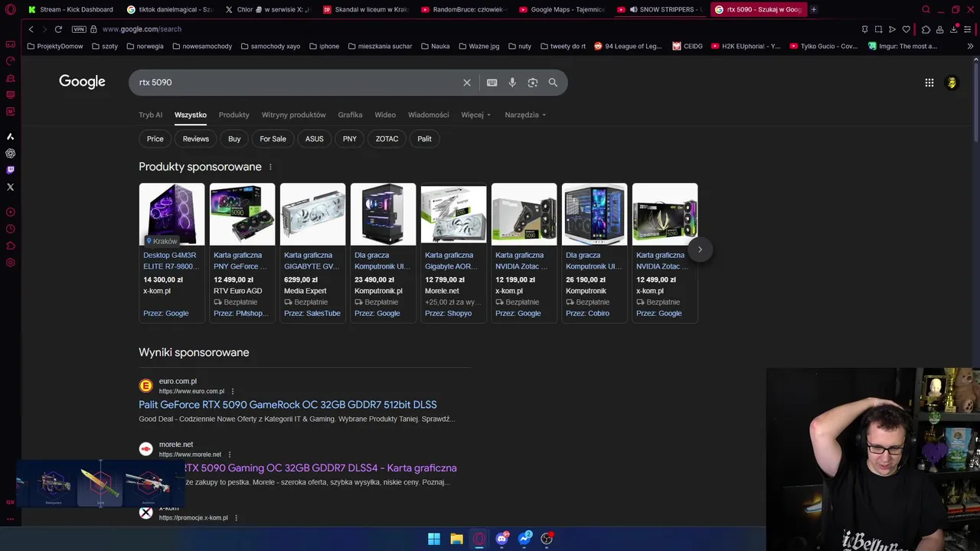The image size is (980, 551).
Task: Open X (Twitter) panel in the sidebar
Action: click(10, 187)
